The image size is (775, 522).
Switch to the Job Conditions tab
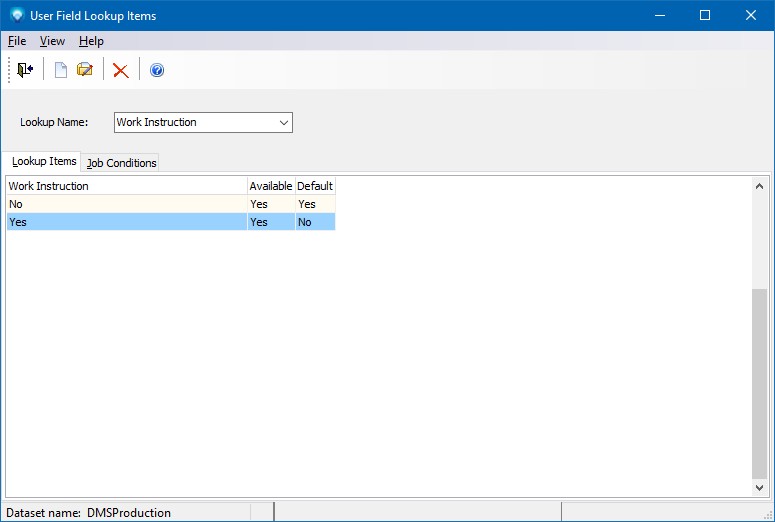122,163
